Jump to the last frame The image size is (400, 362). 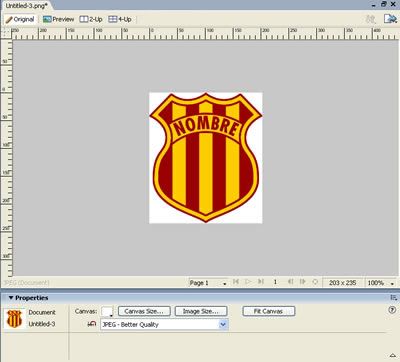pyautogui.click(x=261, y=282)
